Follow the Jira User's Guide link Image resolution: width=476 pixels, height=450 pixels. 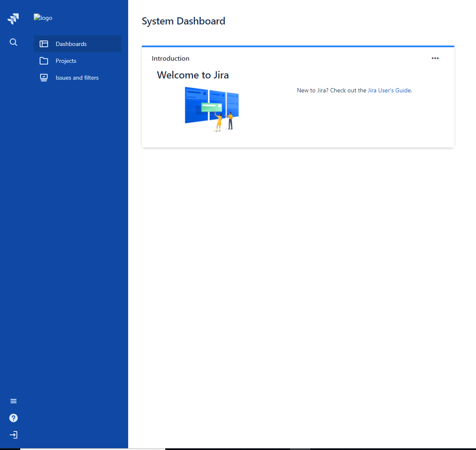pyautogui.click(x=389, y=91)
